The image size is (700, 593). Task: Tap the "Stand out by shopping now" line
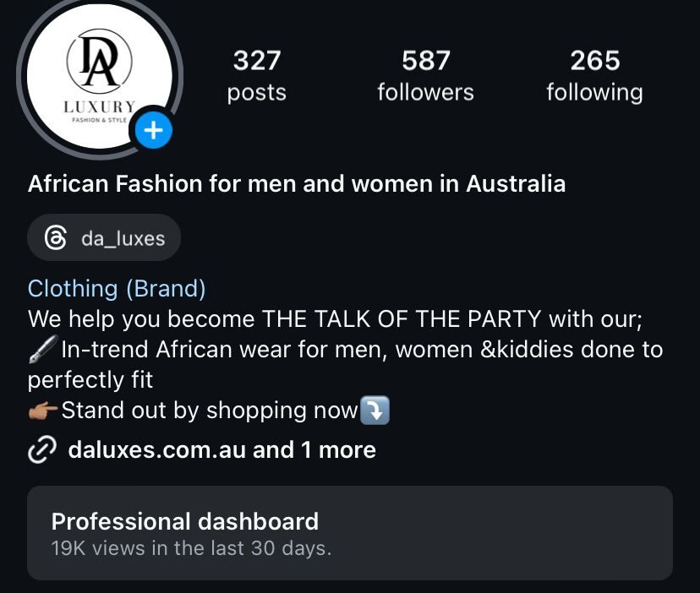tap(210, 411)
